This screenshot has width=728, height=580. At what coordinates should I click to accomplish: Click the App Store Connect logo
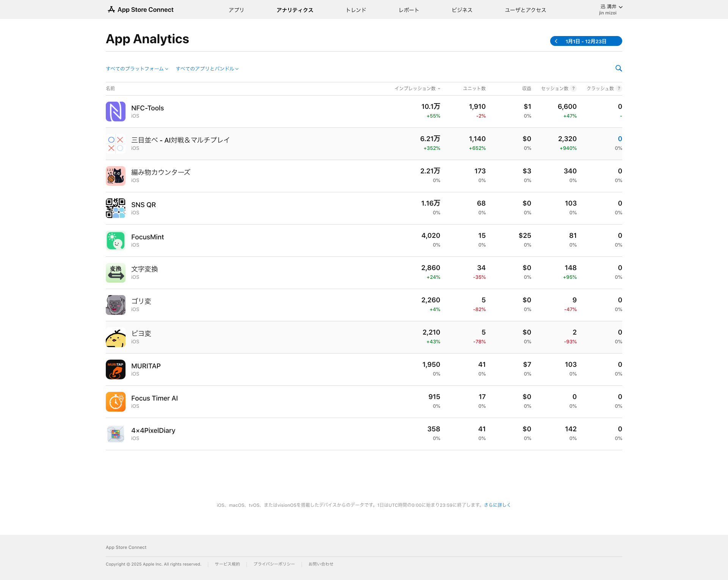[140, 9]
